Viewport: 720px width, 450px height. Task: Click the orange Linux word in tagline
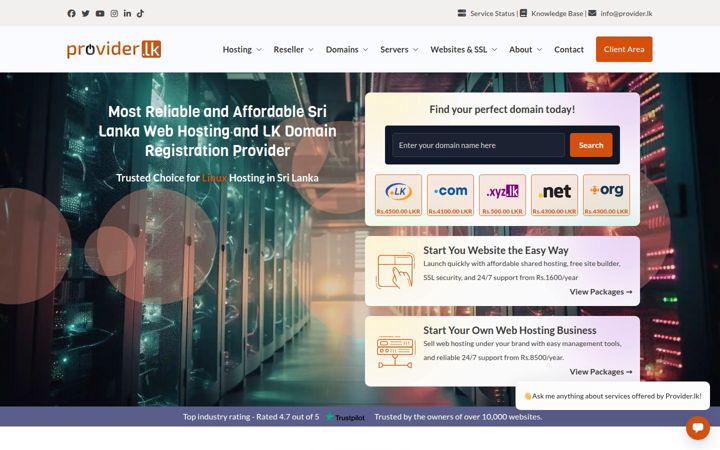[214, 178]
